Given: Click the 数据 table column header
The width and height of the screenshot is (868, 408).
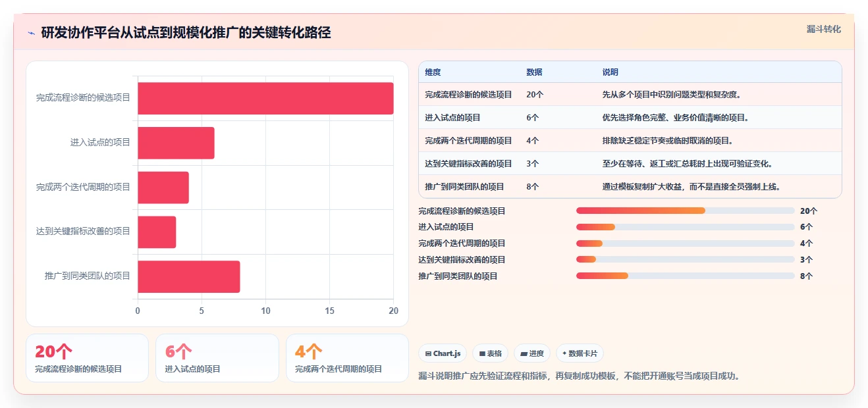Looking at the screenshot, I should [x=535, y=72].
